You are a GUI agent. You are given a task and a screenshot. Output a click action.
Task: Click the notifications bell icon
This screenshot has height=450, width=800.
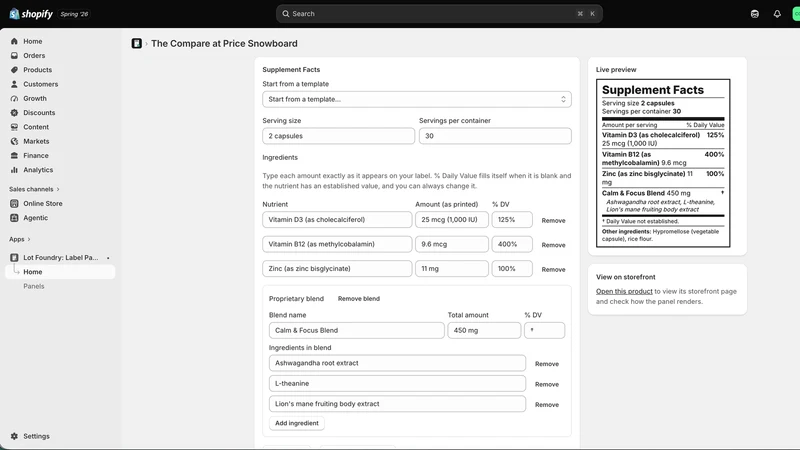[x=777, y=14]
